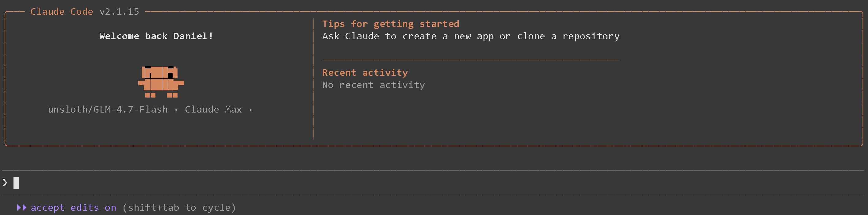868x215 pixels.
Task: Click the divider line below the tips
Action: pos(470,60)
